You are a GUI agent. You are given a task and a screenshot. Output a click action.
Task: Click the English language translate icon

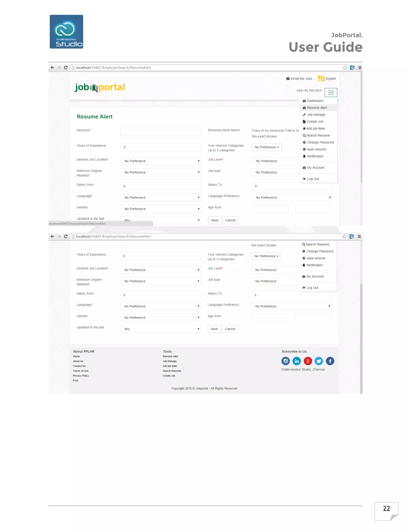point(321,78)
